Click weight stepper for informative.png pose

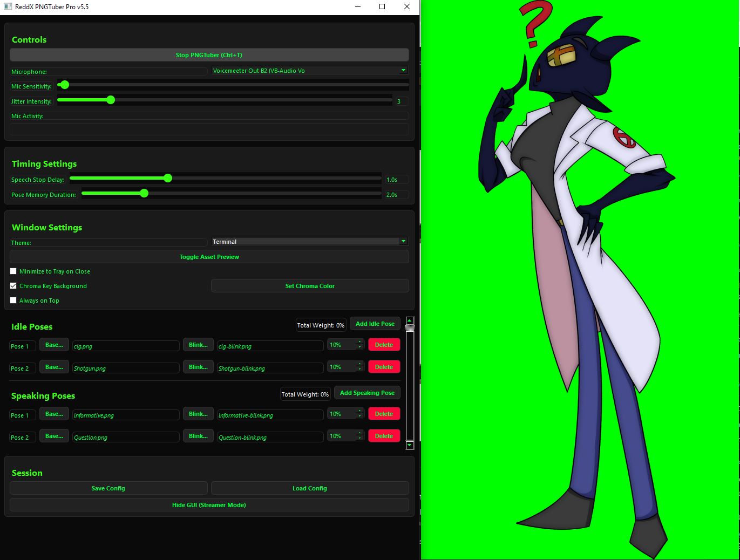click(x=346, y=414)
